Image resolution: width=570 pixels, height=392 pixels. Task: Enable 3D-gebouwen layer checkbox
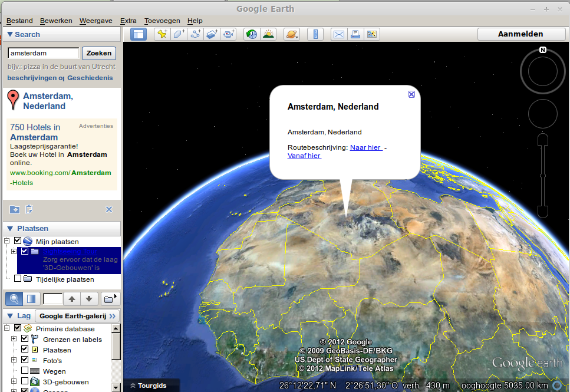25,381
